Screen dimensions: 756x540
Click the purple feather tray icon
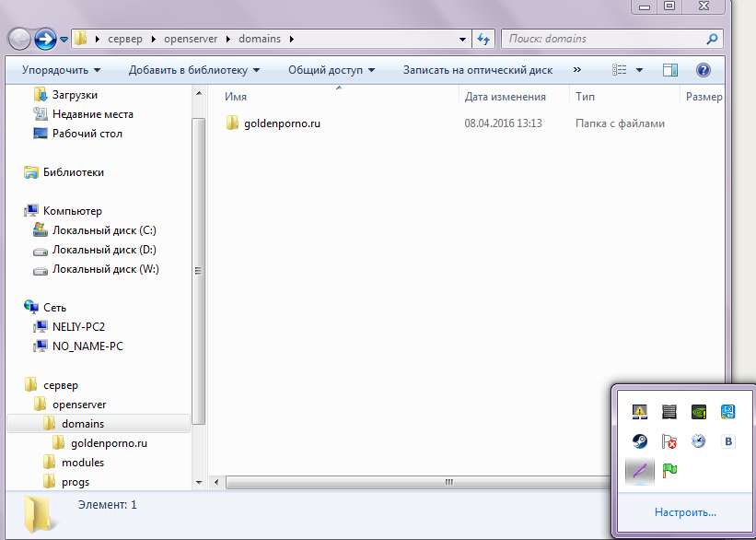click(x=639, y=471)
